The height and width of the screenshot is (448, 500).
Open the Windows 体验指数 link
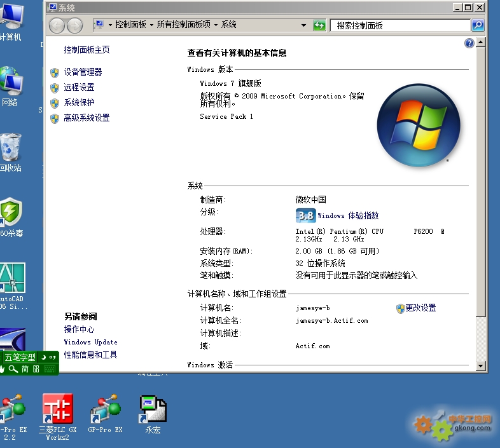[x=348, y=215]
